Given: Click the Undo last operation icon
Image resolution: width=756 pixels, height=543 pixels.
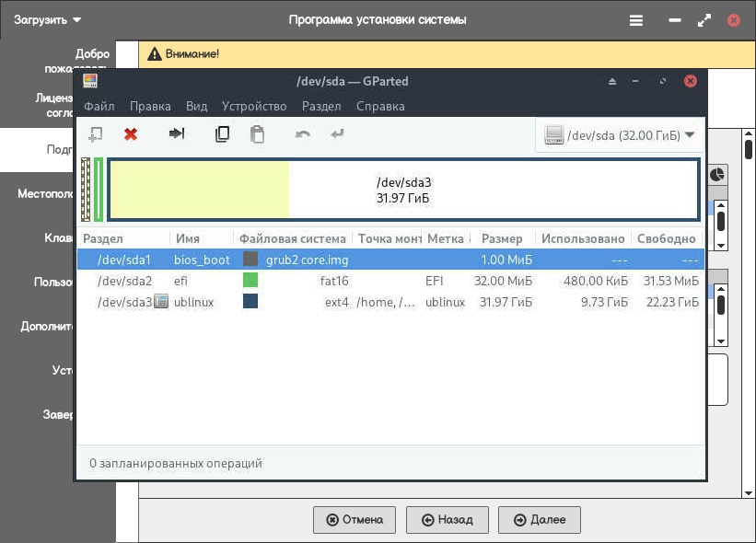Looking at the screenshot, I should pyautogui.click(x=303, y=134).
